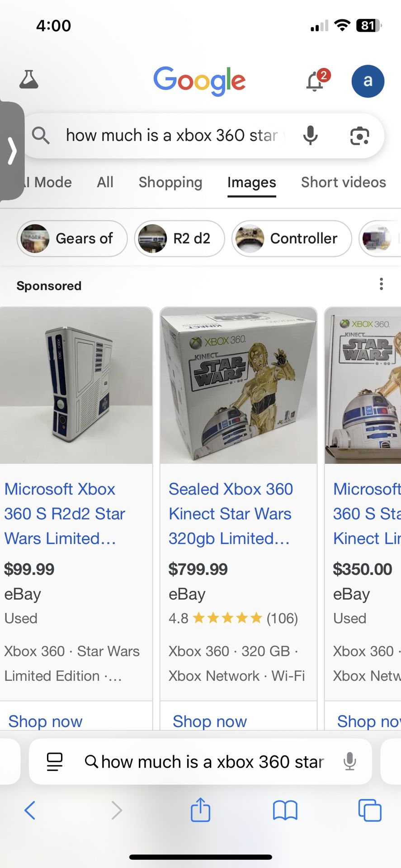Tap Safari share icon
Image resolution: width=401 pixels, height=868 pixels.
tap(200, 810)
